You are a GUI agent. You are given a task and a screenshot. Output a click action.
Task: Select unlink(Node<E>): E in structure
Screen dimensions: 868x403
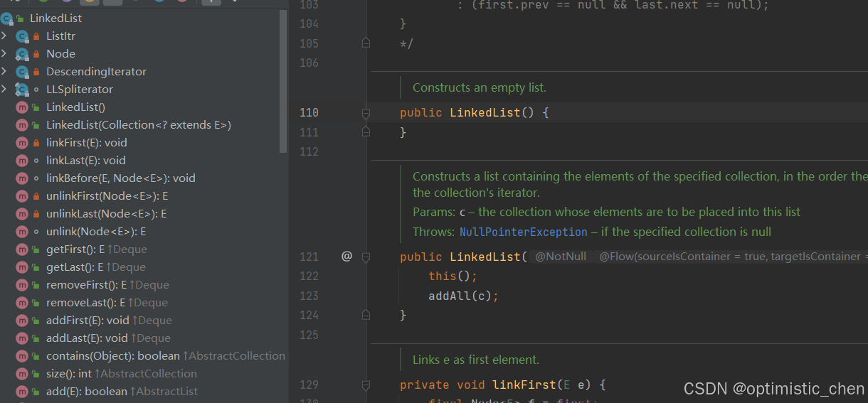(x=96, y=232)
